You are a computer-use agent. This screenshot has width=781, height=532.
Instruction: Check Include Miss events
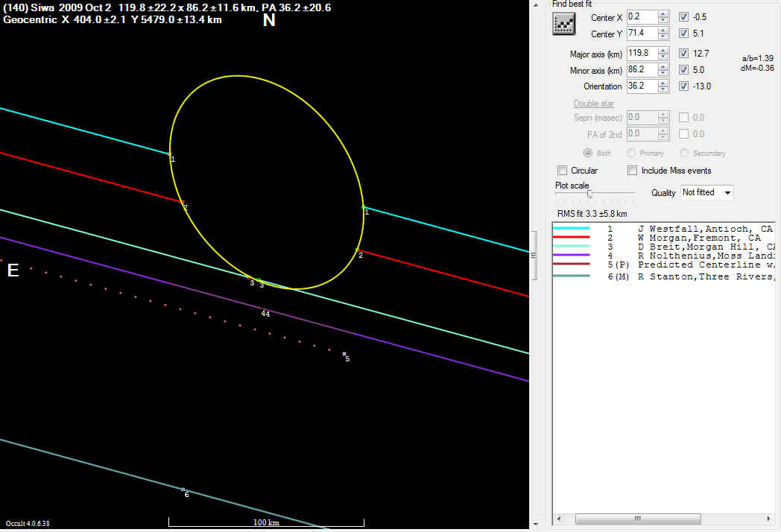pyautogui.click(x=633, y=171)
